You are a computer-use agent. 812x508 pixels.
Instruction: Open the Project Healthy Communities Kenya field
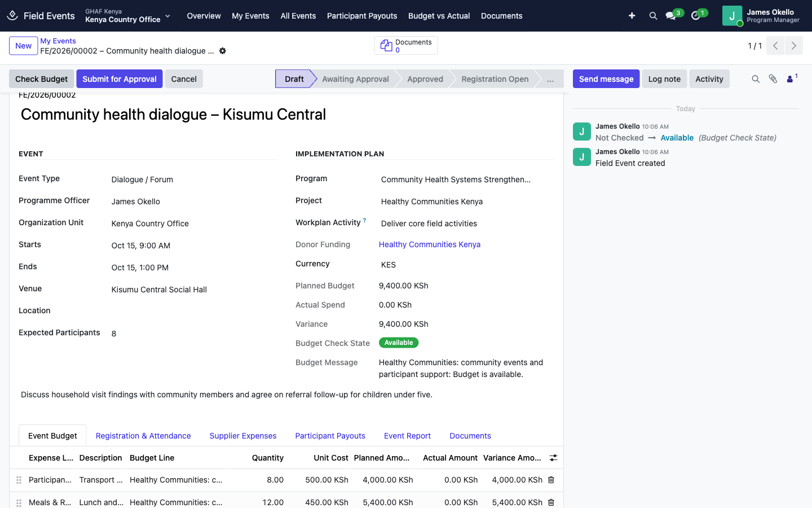pyautogui.click(x=467, y=202)
